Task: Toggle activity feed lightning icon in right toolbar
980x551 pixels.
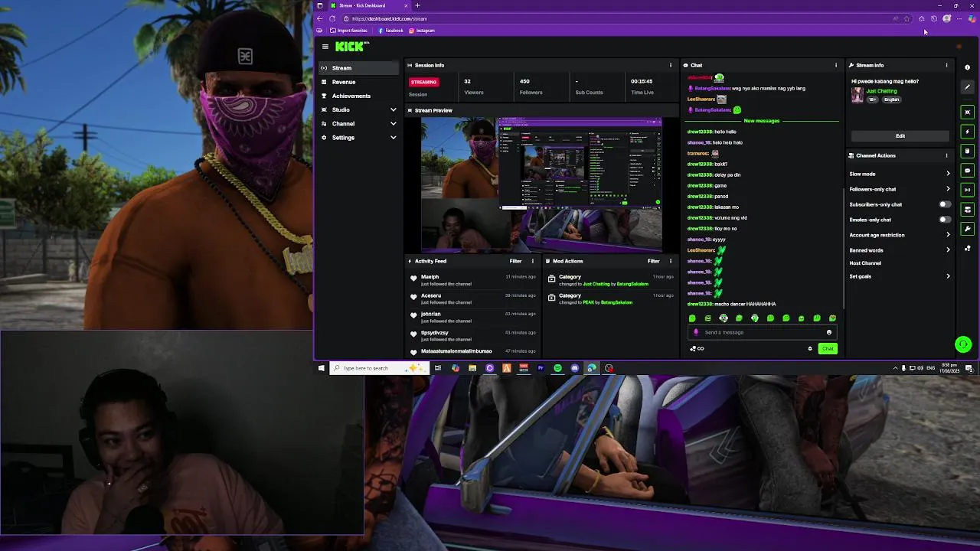Action: [x=968, y=132]
